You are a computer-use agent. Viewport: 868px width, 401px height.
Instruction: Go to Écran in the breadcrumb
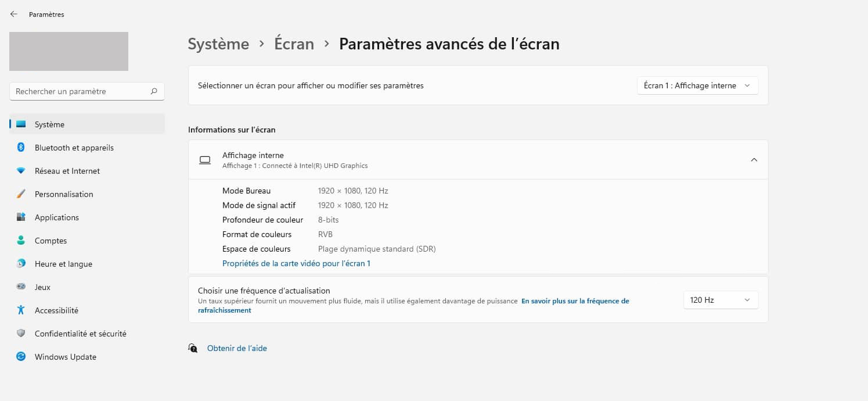point(294,44)
